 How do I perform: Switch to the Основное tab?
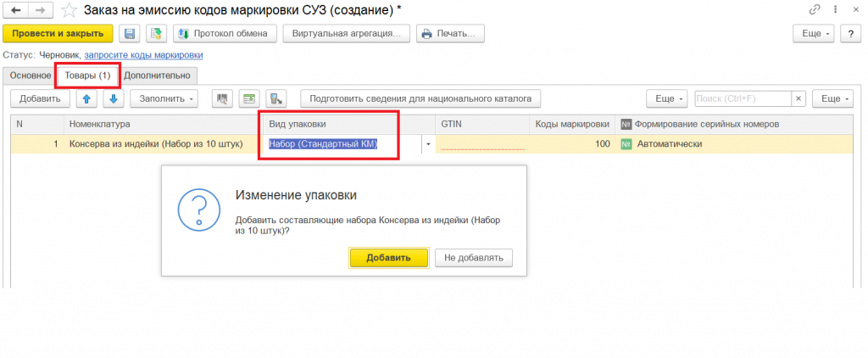[x=31, y=76]
